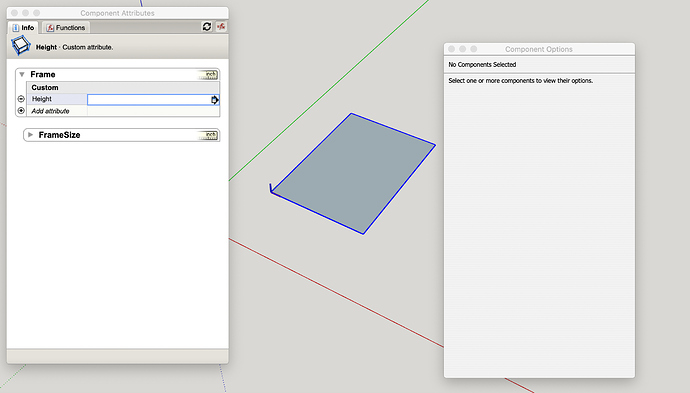Click 'No Components Selected' text in Component Options
The width and height of the screenshot is (690, 393).
point(482,64)
